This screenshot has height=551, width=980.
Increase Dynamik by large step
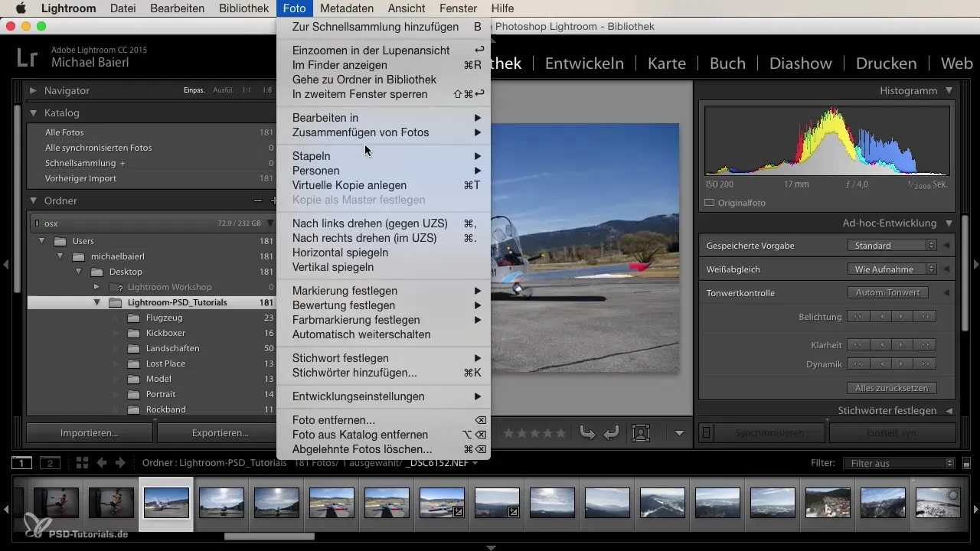[925, 364]
